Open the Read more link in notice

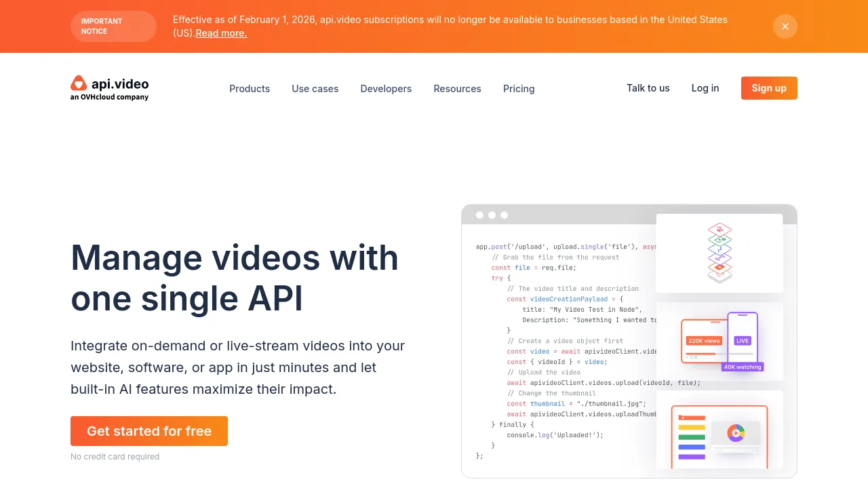click(221, 33)
